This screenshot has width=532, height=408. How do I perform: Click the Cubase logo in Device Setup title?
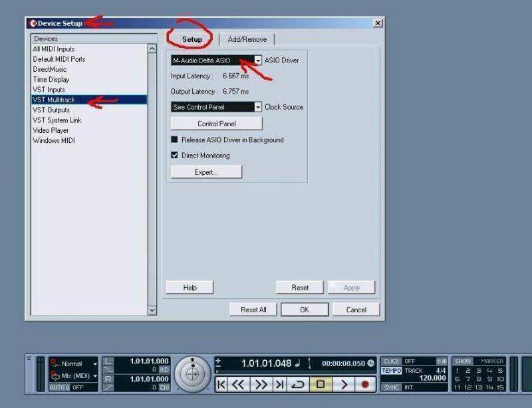33,23
